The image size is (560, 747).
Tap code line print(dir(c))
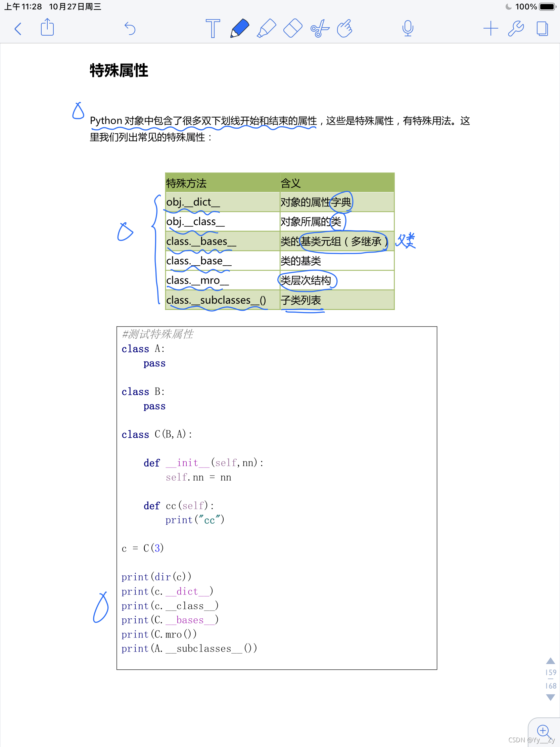coord(156,577)
